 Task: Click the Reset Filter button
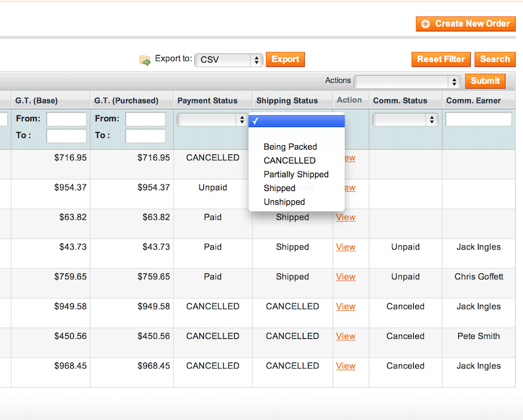[x=441, y=59]
